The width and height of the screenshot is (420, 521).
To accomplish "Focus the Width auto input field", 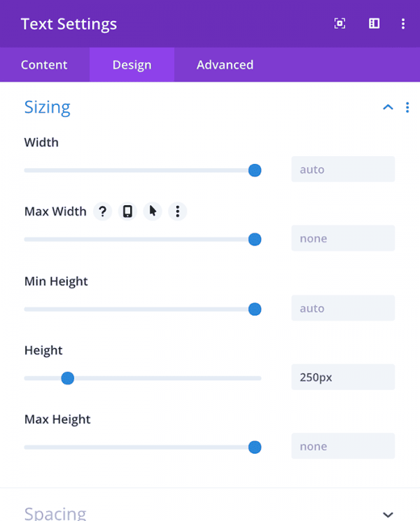I will click(343, 169).
